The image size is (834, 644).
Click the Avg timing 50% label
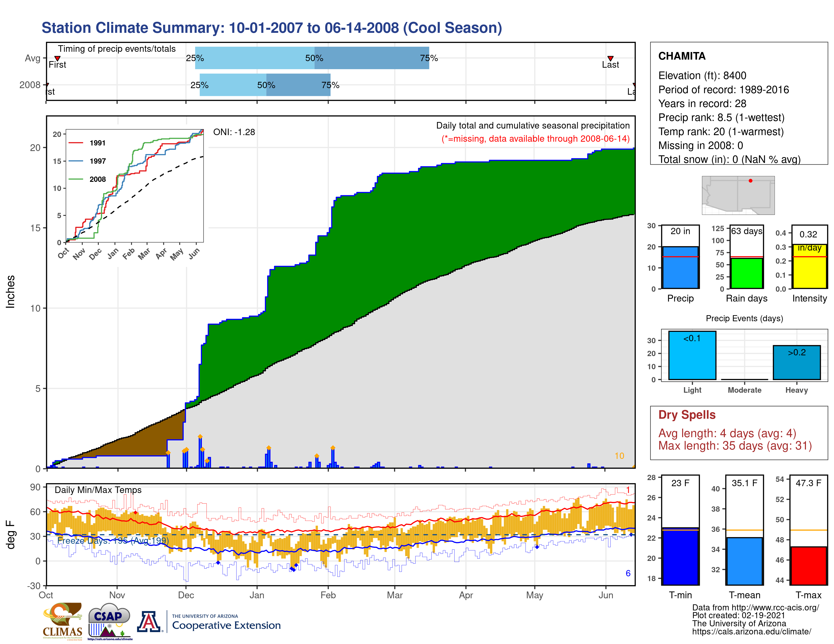pyautogui.click(x=314, y=58)
